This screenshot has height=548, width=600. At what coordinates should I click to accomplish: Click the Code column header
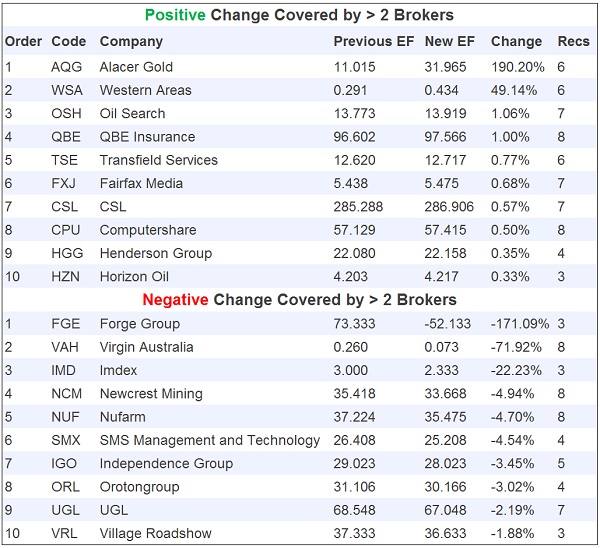tap(68, 42)
